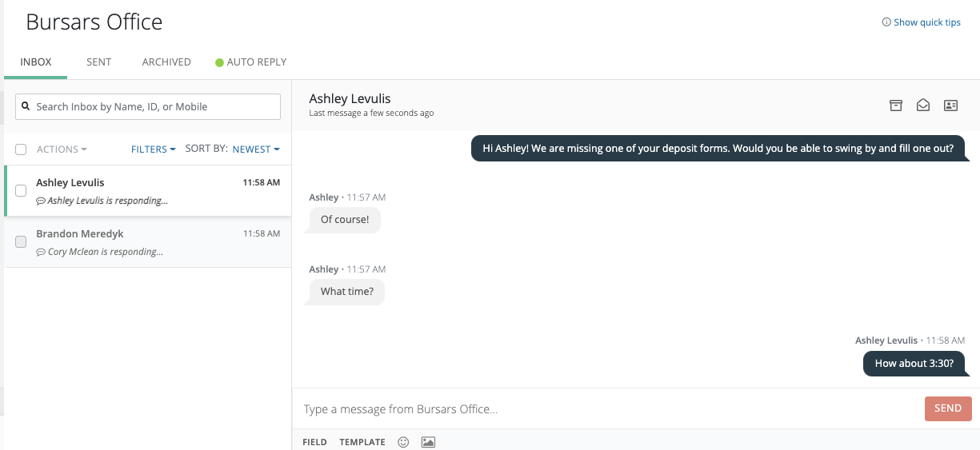Viewport: 980px width, 450px height.
Task: Open the contact card icon for Ashley
Action: point(950,106)
